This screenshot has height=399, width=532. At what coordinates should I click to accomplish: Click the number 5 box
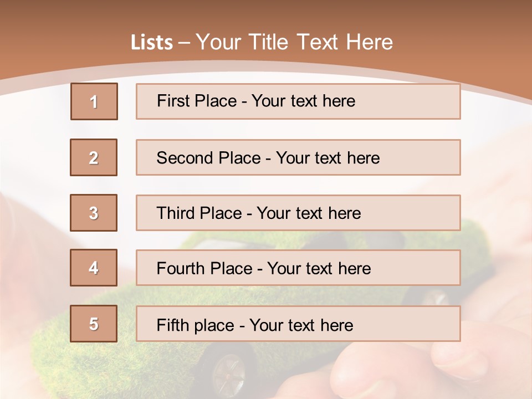tap(94, 324)
